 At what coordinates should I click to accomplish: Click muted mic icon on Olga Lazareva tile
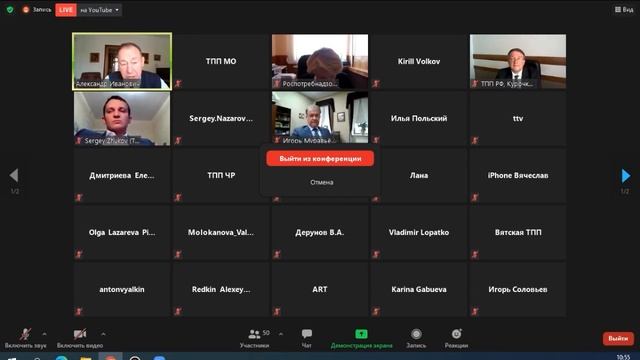[x=79, y=255]
